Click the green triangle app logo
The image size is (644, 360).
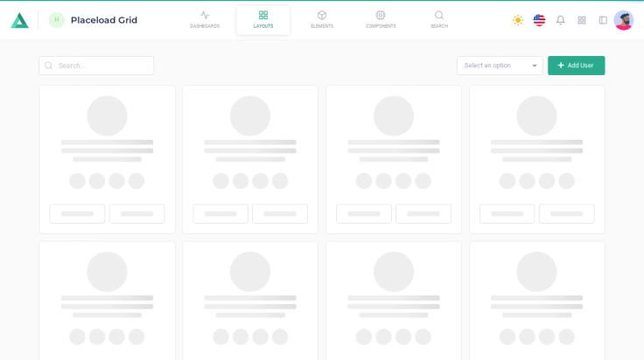pos(19,20)
